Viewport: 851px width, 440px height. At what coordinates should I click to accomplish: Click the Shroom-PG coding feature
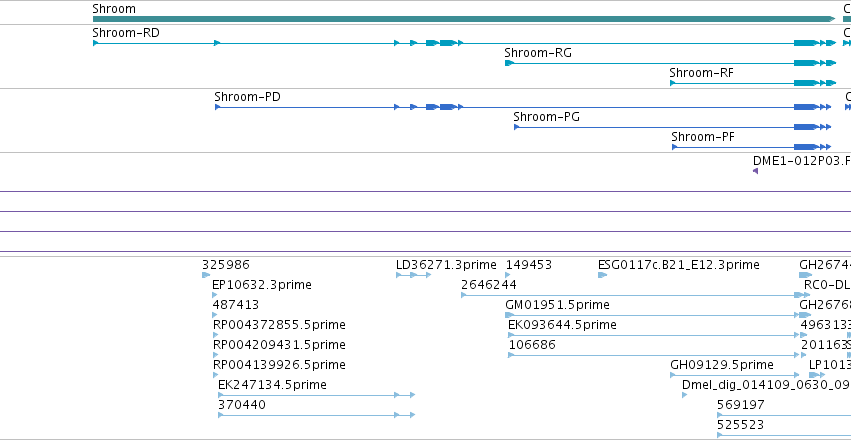tap(672, 127)
